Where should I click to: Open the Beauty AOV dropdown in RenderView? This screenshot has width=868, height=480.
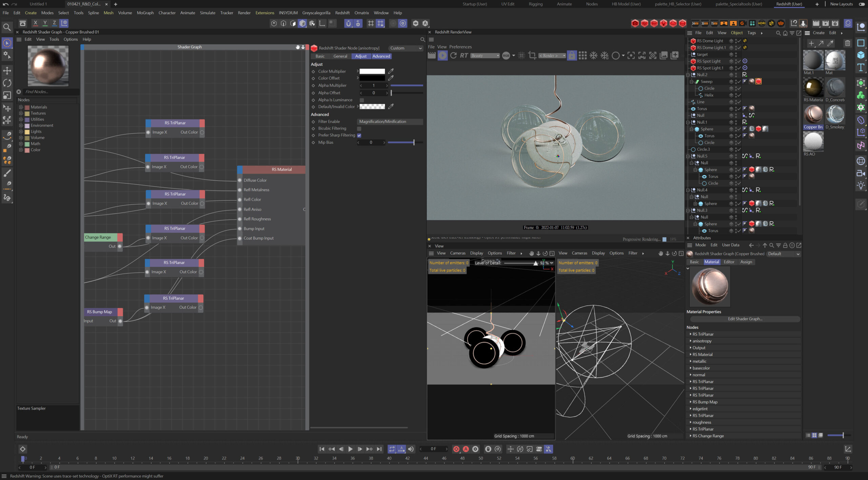tap(485, 56)
